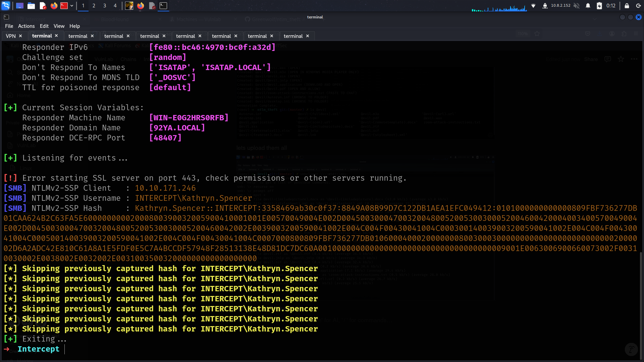Click the DCE-RPC port 48407
The height and width of the screenshot is (362, 644).
coord(165,138)
